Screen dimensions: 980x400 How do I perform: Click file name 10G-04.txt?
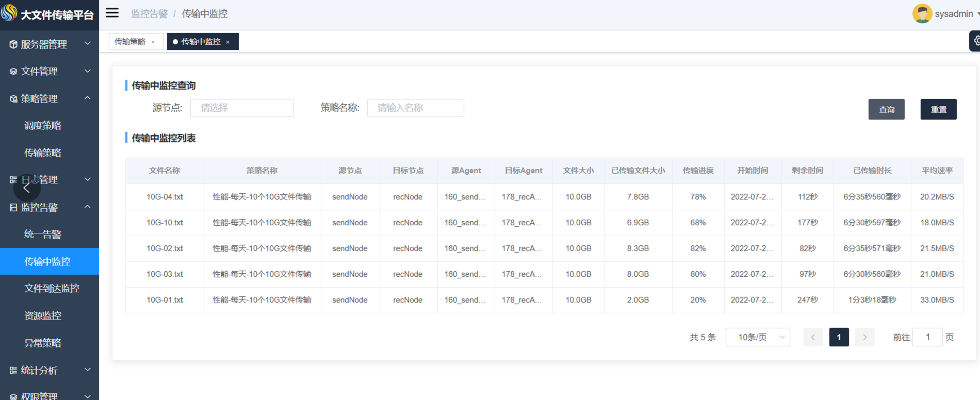(165, 197)
